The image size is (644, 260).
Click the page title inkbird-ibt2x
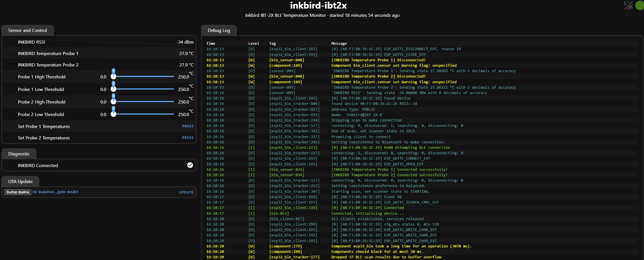(x=318, y=5)
